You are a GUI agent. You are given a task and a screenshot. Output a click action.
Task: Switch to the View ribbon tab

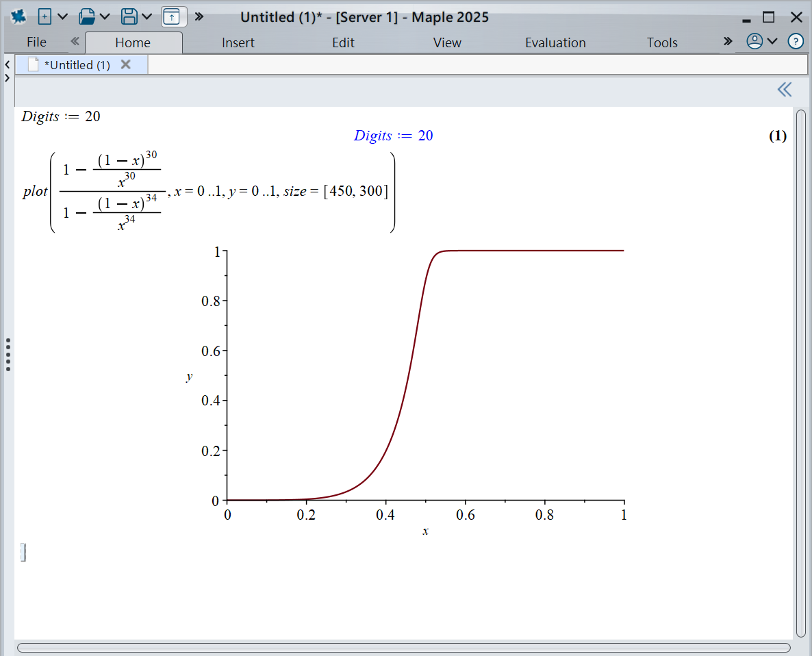(x=448, y=42)
